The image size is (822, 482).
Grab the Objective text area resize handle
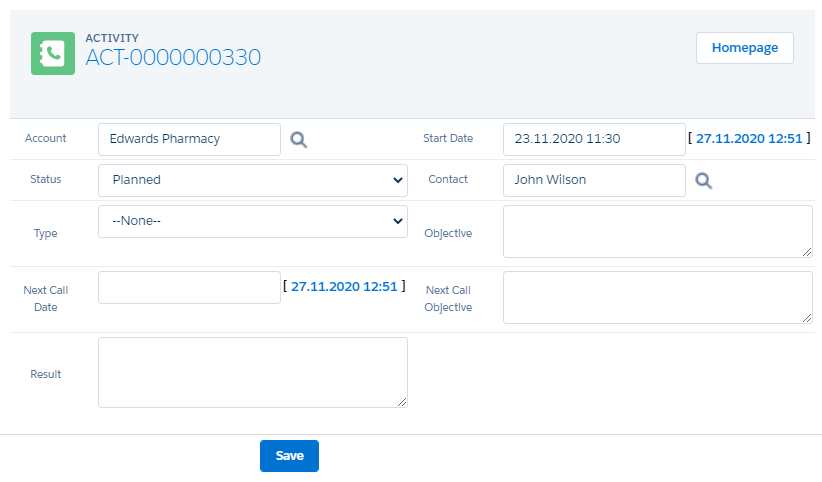click(x=807, y=252)
